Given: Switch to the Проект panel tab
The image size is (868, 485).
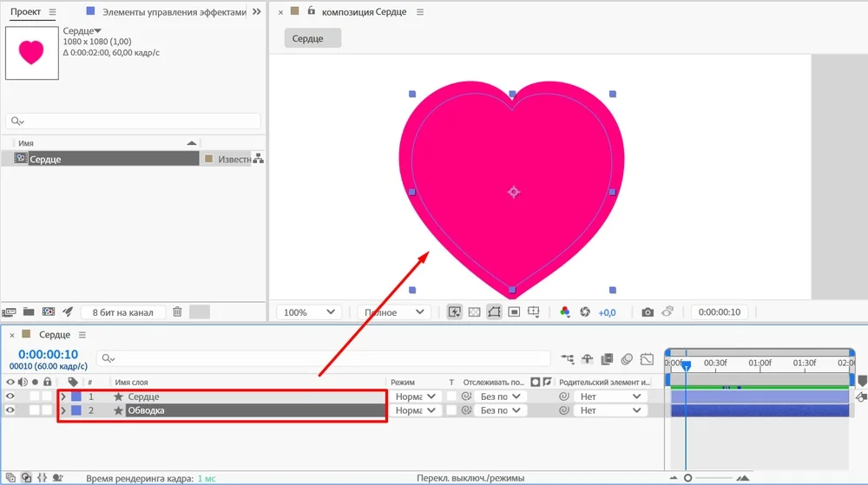Looking at the screenshot, I should pyautogui.click(x=25, y=12).
